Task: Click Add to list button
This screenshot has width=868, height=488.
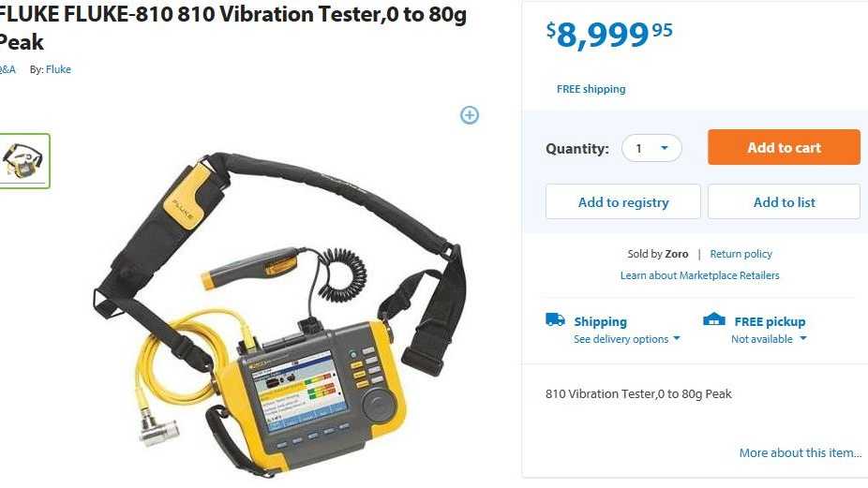Action: [784, 202]
